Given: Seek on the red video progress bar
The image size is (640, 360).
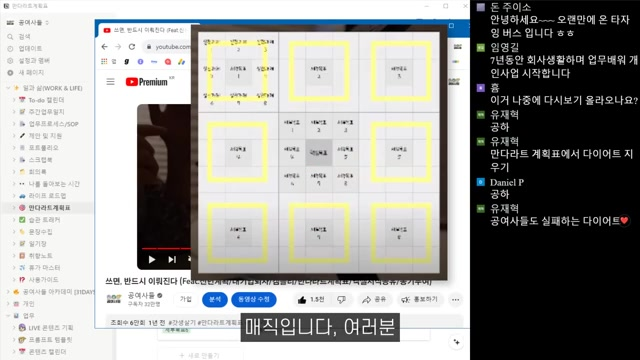Looking at the screenshot, I should [x=166, y=248].
